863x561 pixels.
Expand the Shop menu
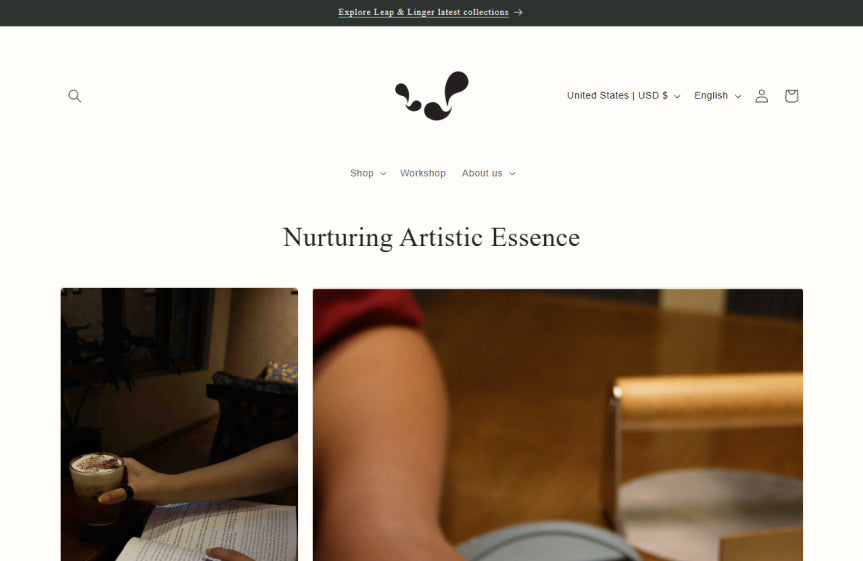click(x=368, y=173)
